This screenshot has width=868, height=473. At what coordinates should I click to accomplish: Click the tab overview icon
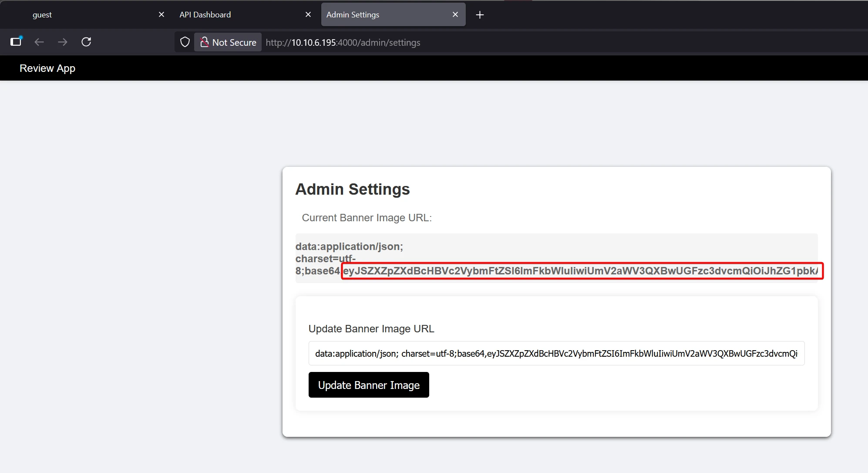click(x=16, y=42)
